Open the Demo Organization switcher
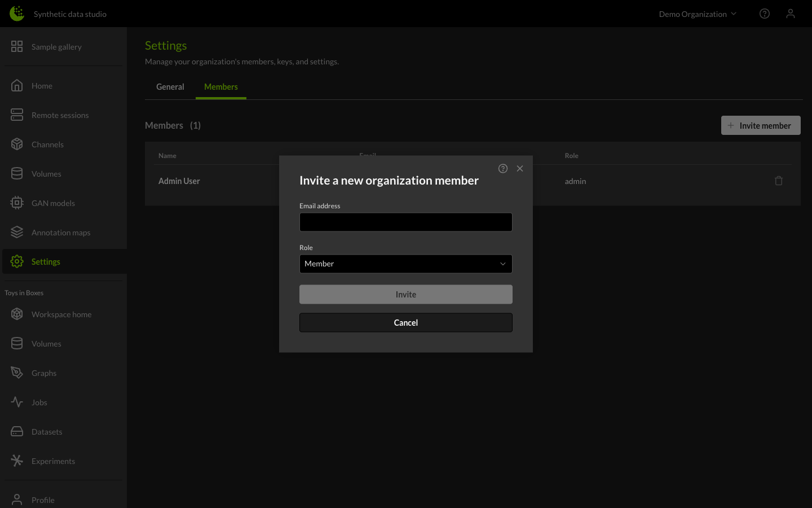The image size is (812, 508). 698,14
